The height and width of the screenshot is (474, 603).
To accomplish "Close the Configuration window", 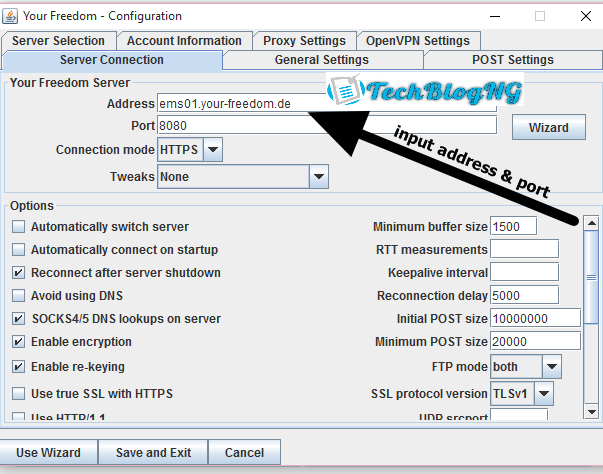I will tap(586, 16).
